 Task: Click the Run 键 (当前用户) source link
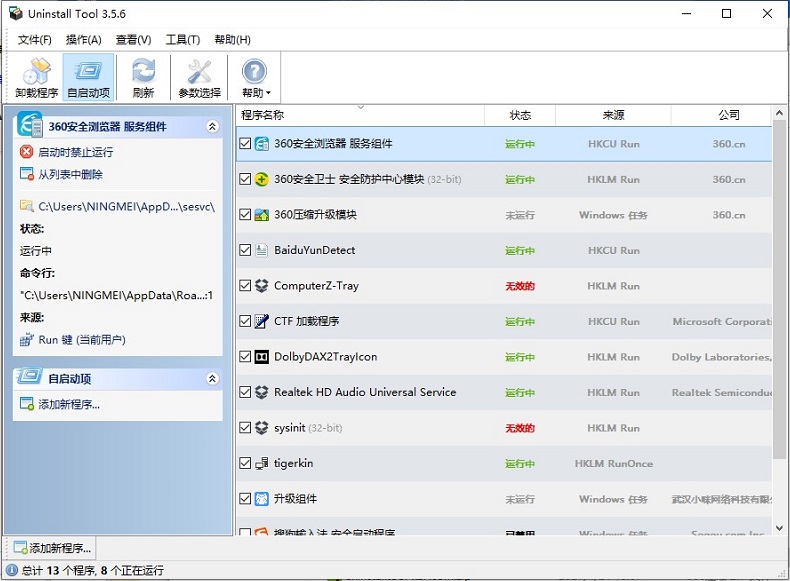coord(82,340)
